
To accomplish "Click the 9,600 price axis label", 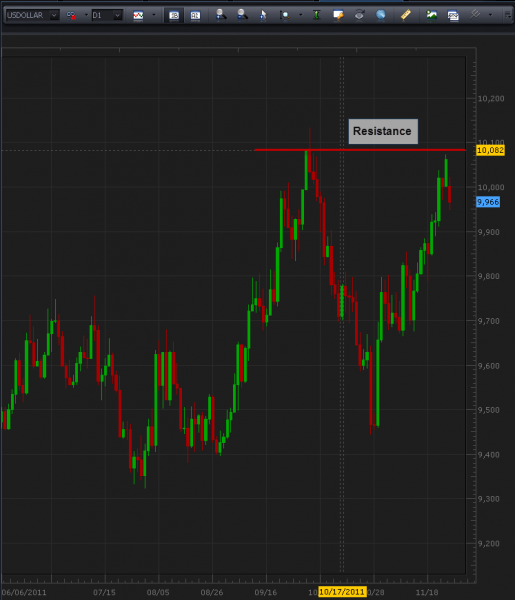I will click(489, 366).
